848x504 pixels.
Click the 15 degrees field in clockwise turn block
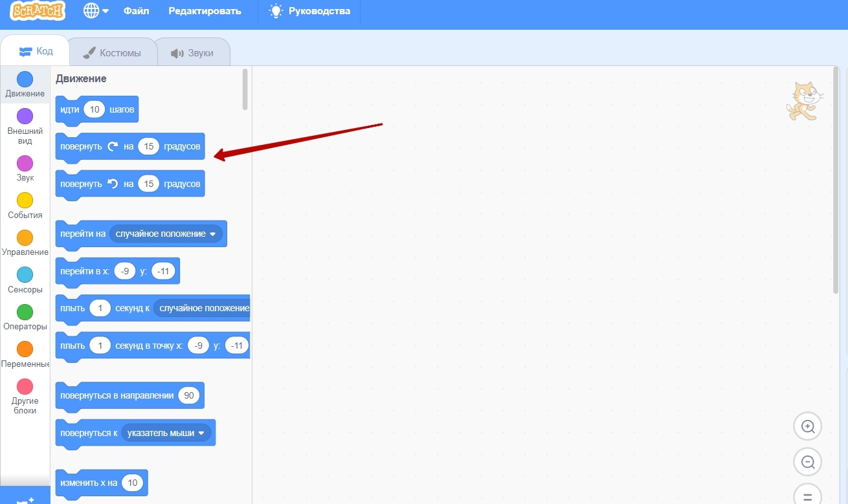[148, 146]
